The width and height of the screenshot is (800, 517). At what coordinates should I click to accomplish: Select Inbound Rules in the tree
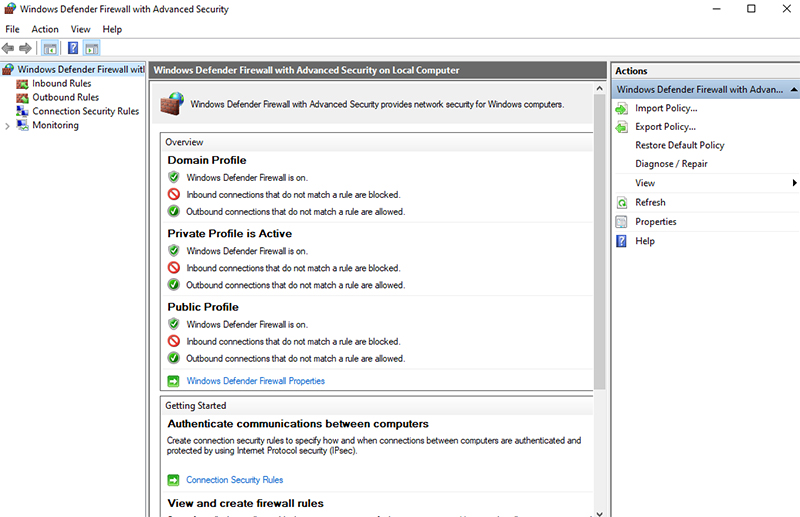[x=62, y=83]
